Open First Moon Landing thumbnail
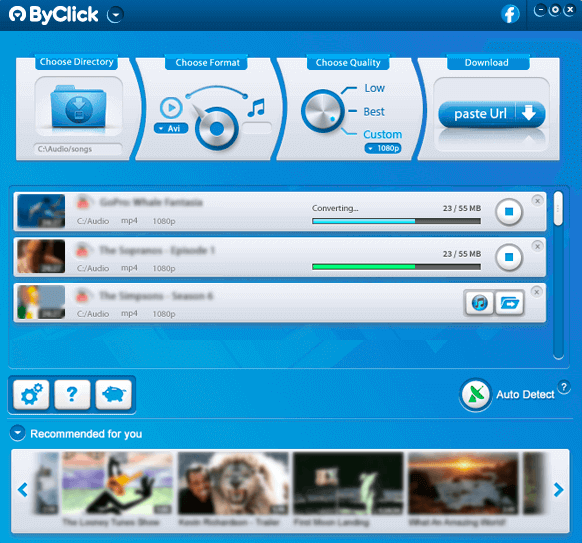The height and width of the screenshot is (543, 582). click(x=348, y=483)
